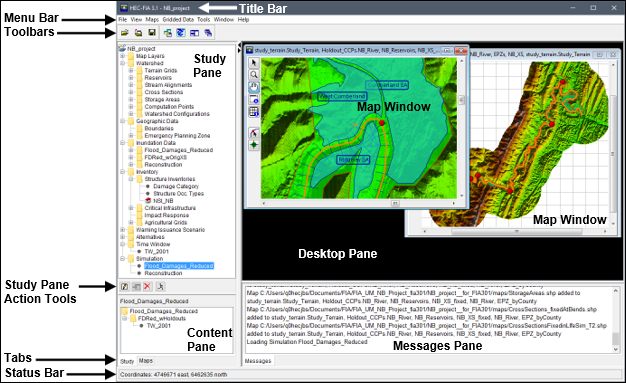
Task: Select the zoom magnifier tool in map window
Action: coord(254,75)
